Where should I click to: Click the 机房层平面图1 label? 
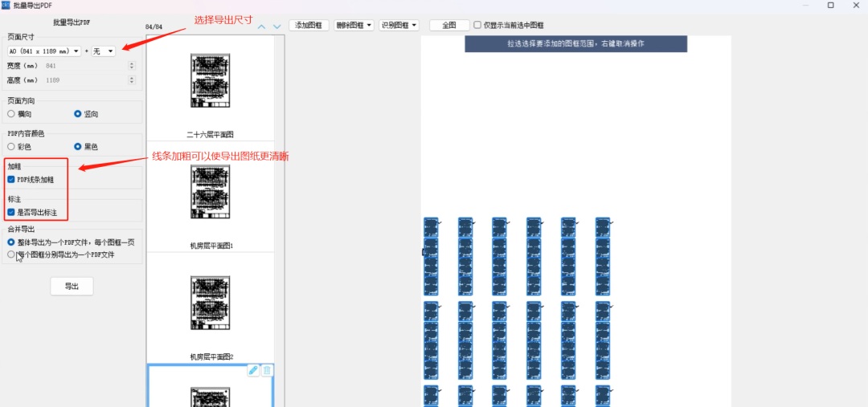(212, 245)
